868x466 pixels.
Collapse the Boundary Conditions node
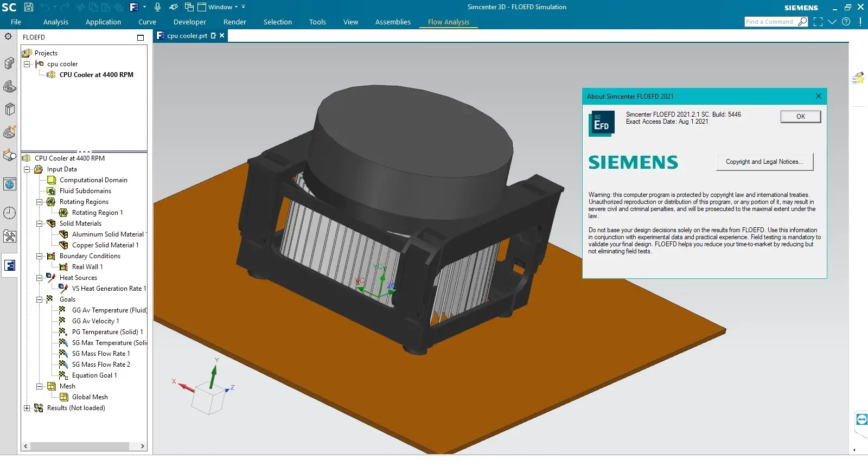(x=39, y=256)
